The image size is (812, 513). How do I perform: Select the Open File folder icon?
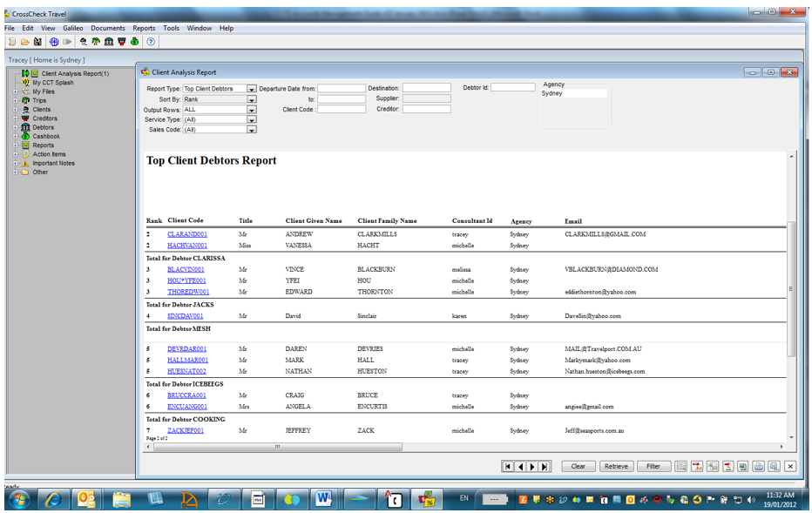24,41
